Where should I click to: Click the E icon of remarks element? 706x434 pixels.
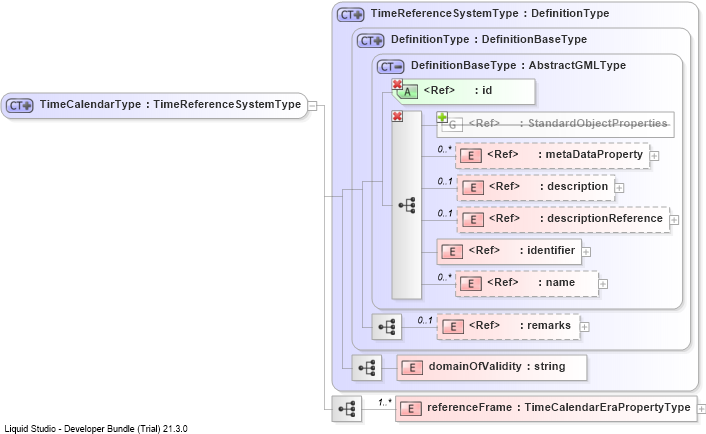click(453, 327)
